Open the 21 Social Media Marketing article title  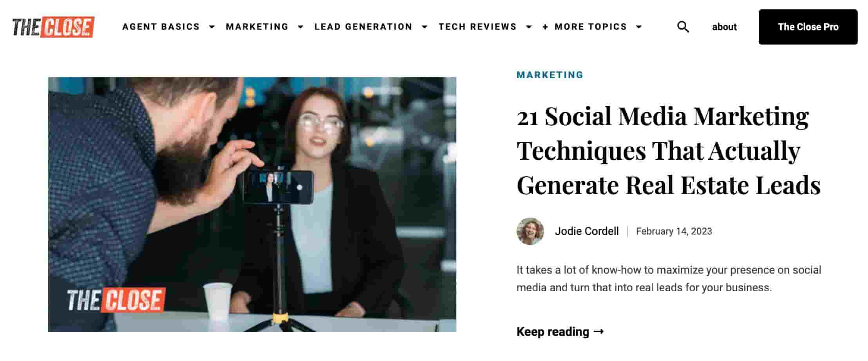(668, 150)
